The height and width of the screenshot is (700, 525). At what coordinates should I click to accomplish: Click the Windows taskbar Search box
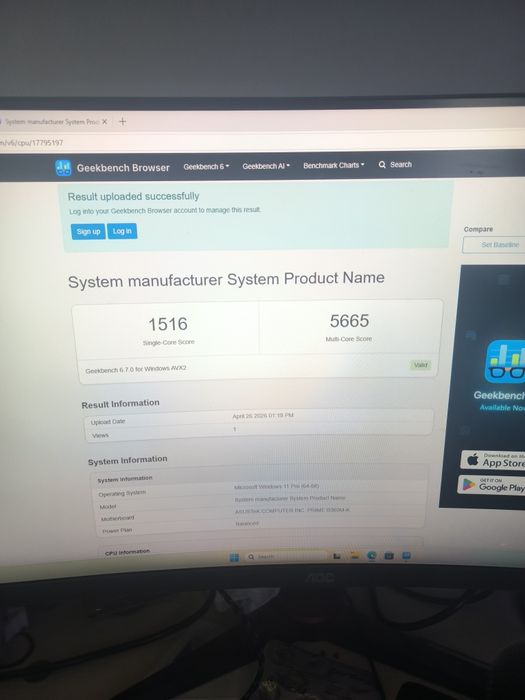[286, 557]
